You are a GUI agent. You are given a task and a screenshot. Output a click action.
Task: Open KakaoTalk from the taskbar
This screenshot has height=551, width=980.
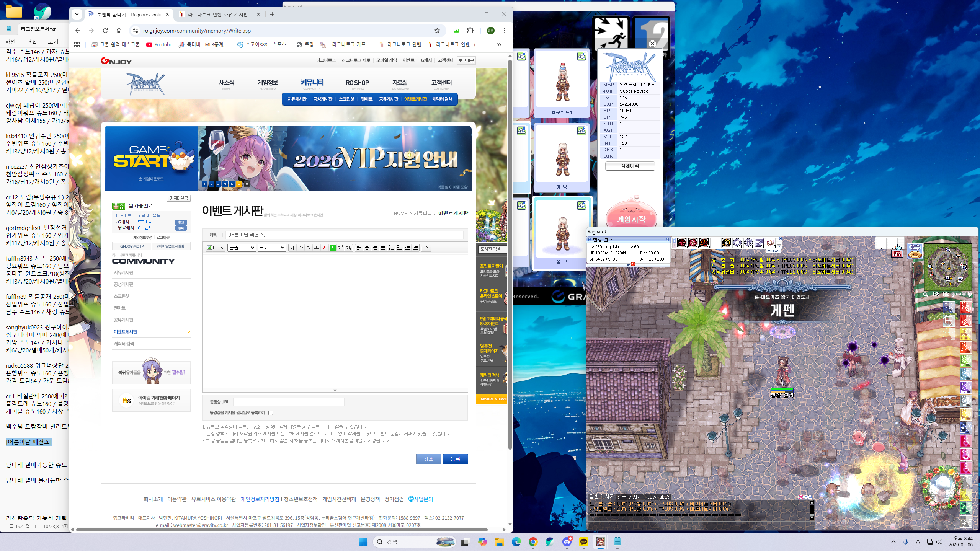pyautogui.click(x=584, y=542)
